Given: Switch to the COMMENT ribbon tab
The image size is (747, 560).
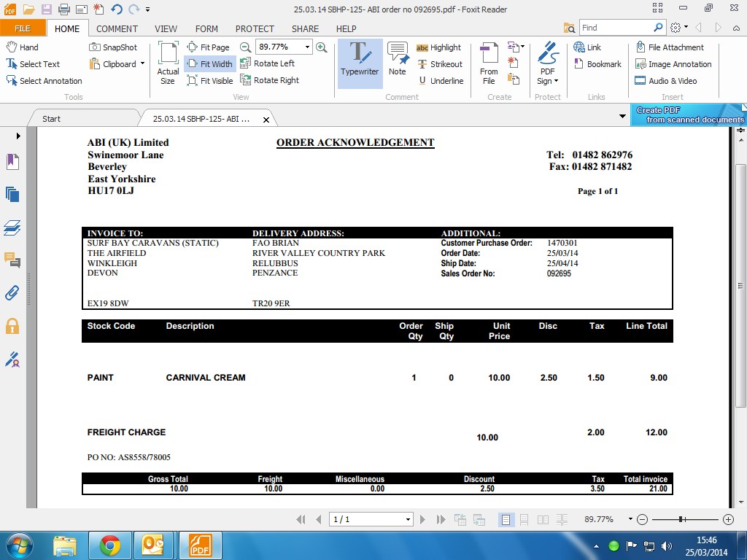Looking at the screenshot, I should click(117, 29).
